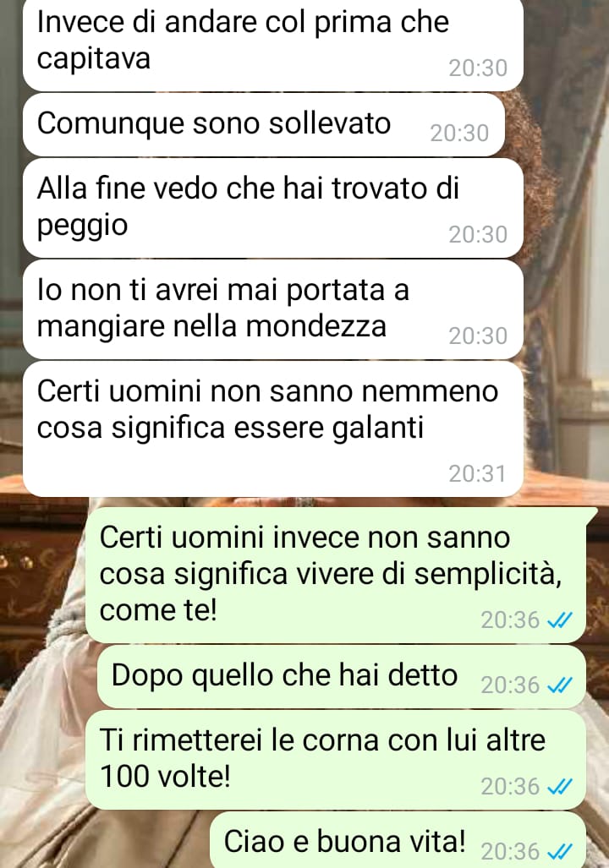Tap read ticks next to 'Ciao e buona vita!'
This screenshot has width=609, height=868.
tap(559, 852)
